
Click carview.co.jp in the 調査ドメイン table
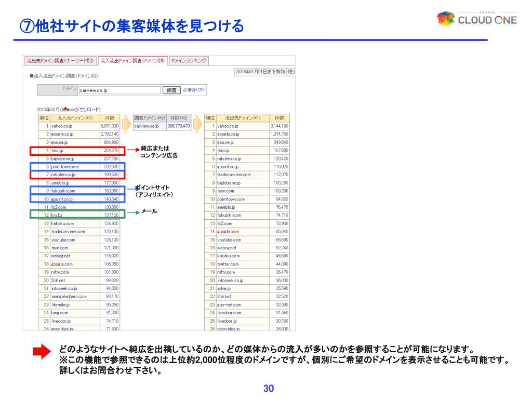click(x=146, y=126)
